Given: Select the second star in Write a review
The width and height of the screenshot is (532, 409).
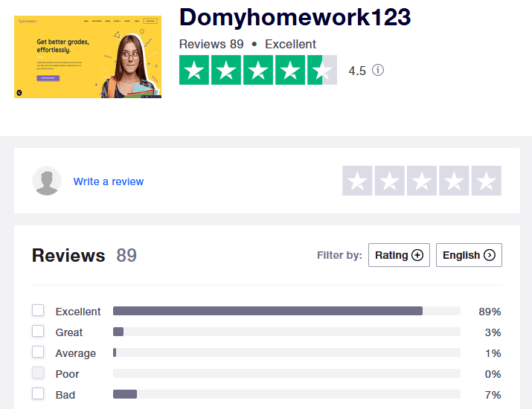Looking at the screenshot, I should (x=389, y=181).
